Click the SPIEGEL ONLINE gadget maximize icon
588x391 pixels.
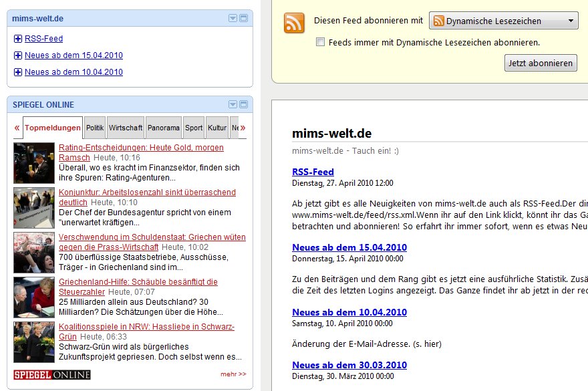point(243,104)
